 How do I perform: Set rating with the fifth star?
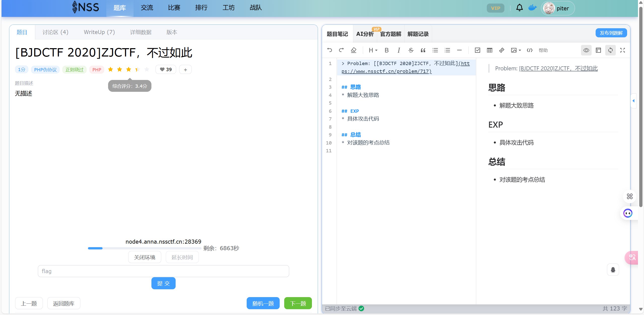click(x=147, y=69)
